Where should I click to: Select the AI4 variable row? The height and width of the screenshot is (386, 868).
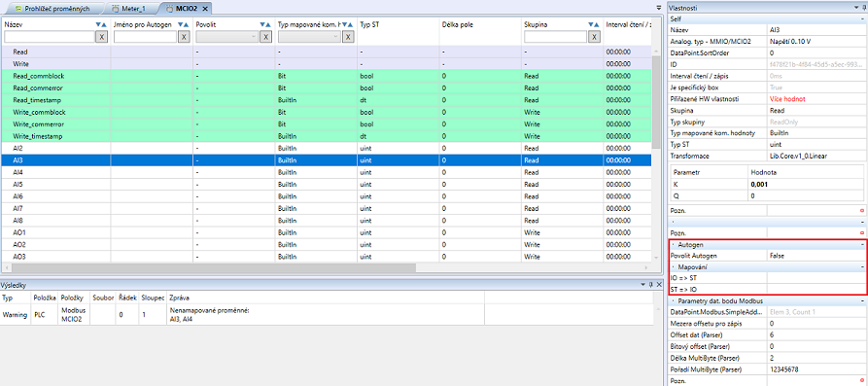click(x=327, y=172)
